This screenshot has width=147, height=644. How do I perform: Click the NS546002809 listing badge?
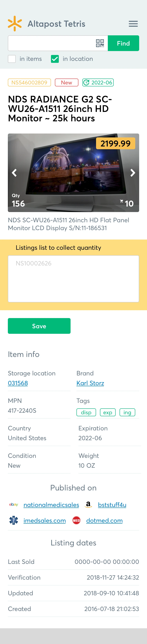point(29,82)
